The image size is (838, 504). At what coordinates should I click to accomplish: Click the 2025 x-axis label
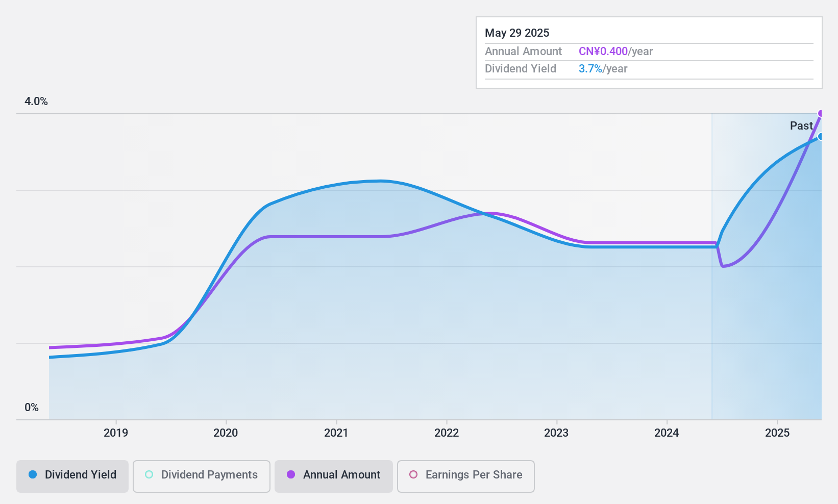pos(777,433)
